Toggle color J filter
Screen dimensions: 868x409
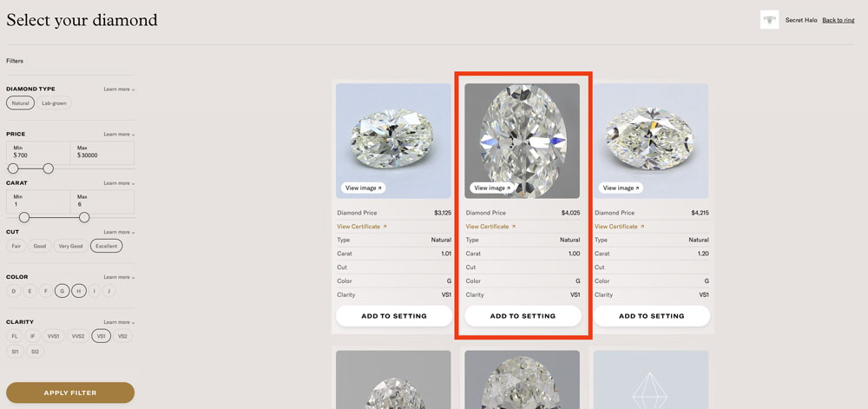click(x=109, y=291)
